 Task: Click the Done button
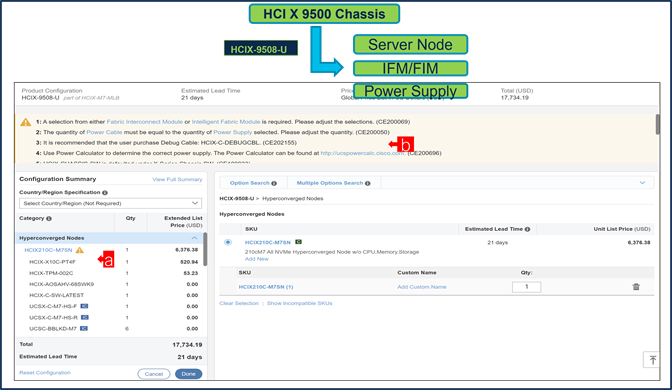point(189,374)
